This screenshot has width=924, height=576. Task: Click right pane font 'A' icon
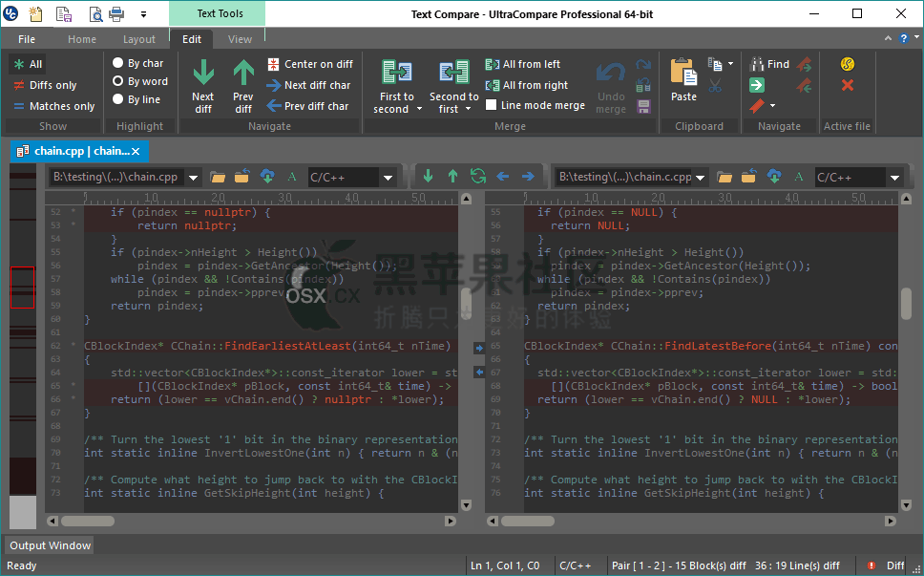click(x=799, y=177)
